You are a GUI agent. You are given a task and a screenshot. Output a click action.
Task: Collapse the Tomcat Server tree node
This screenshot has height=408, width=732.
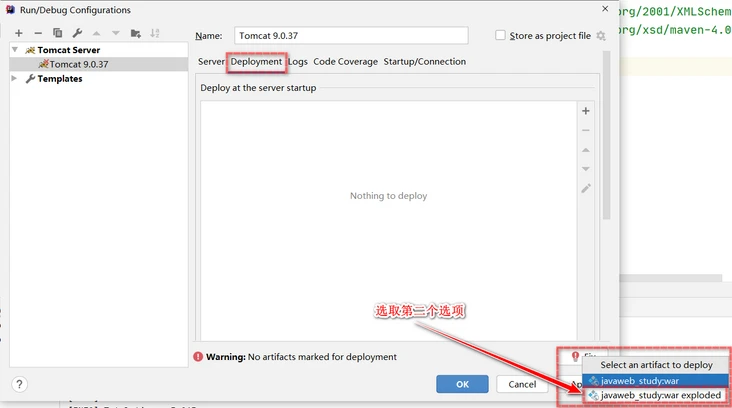click(x=15, y=49)
